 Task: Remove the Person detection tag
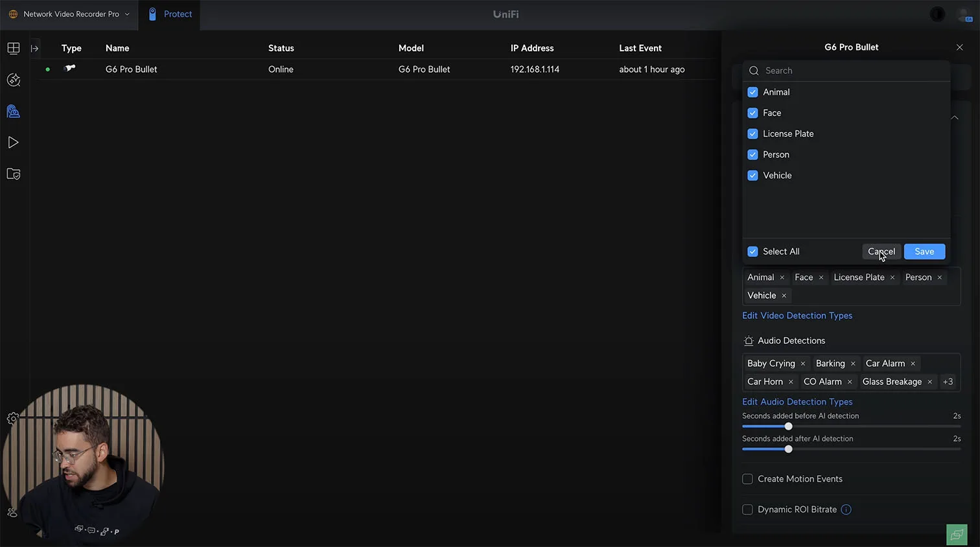[x=940, y=277]
